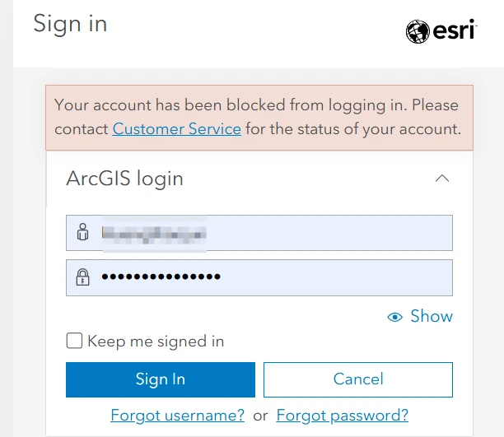504x437 pixels.
Task: Open the Forgot password? link
Action: 343,415
